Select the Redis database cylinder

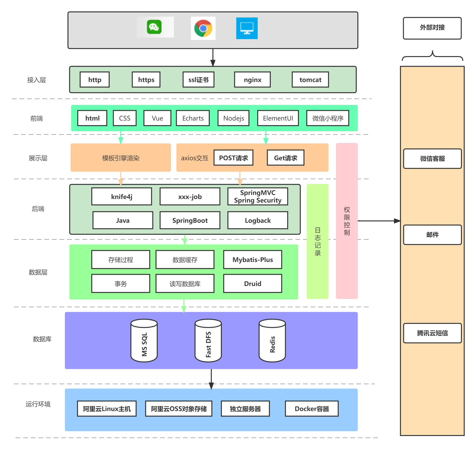pos(272,340)
